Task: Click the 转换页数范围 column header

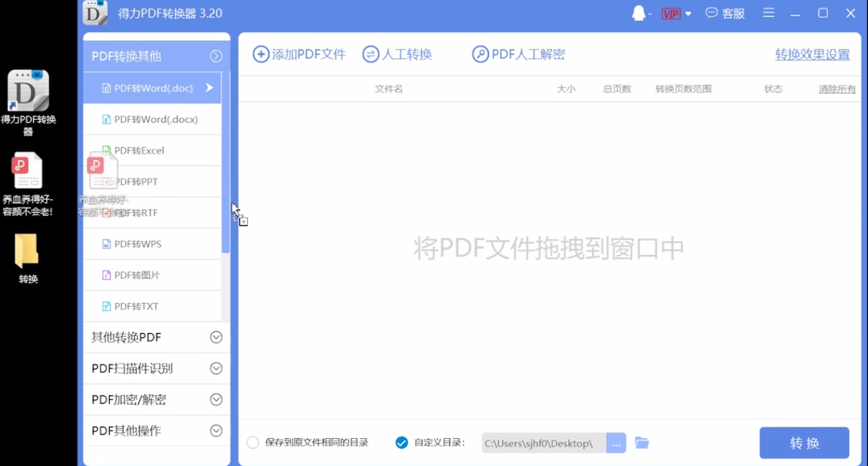Action: coord(684,89)
